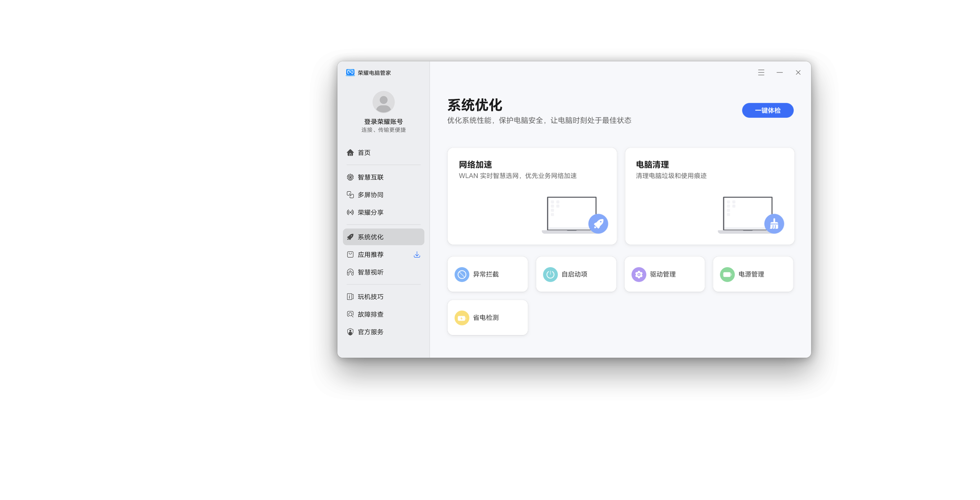Open 多屏协同 multi-screen collaboration
The image size is (980, 500).
point(371,194)
